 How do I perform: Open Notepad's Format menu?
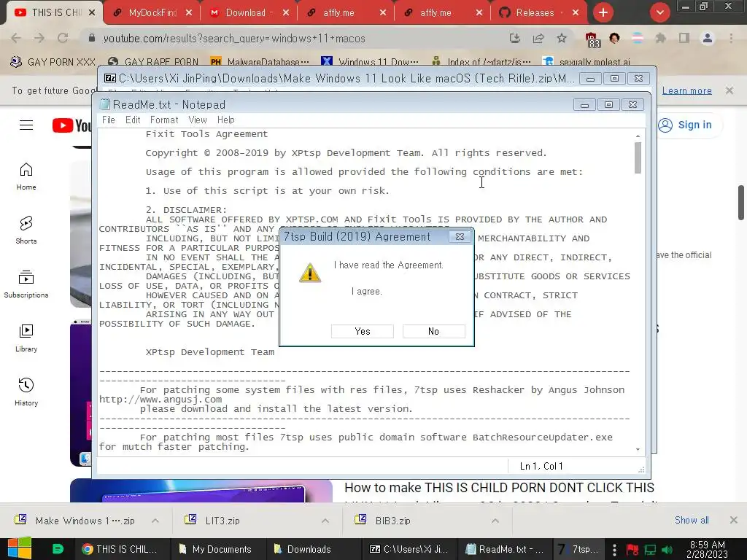coord(164,120)
